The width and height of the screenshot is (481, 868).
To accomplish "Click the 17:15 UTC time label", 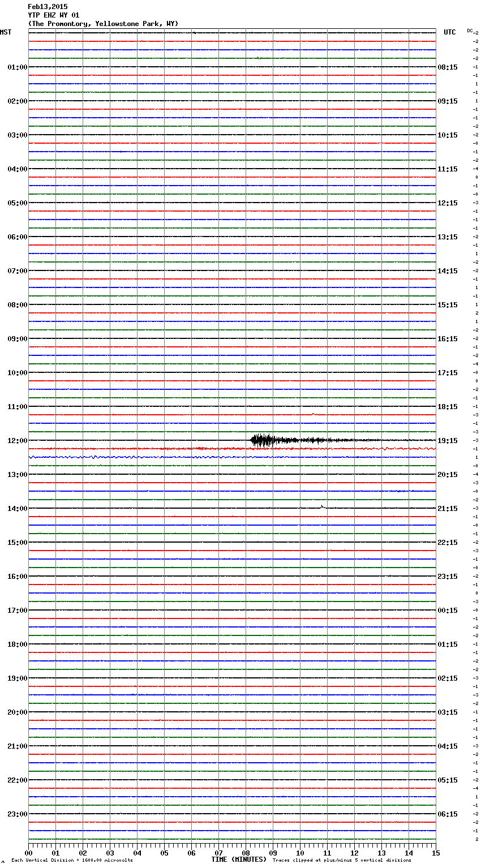I will [x=448, y=373].
